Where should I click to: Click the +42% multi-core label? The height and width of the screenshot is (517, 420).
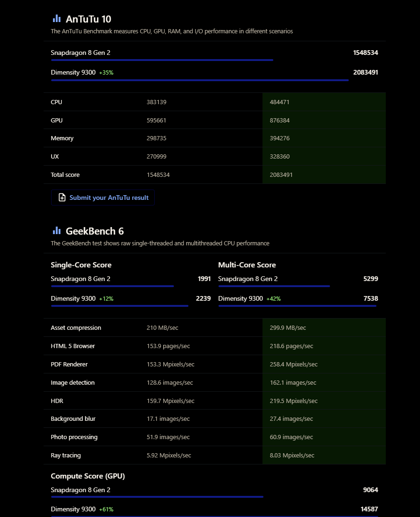click(x=273, y=299)
